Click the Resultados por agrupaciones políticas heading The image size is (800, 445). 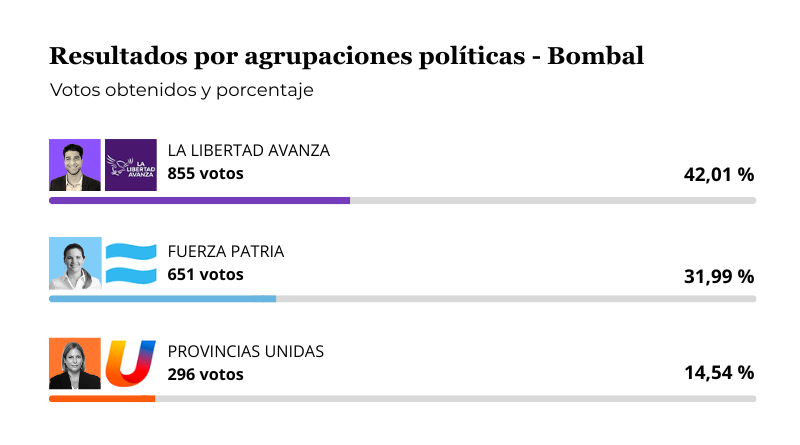coord(346,56)
